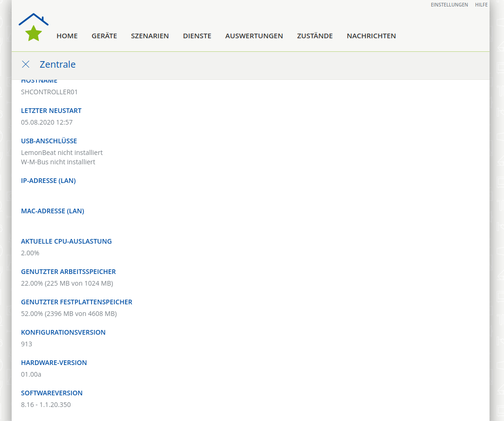Open the HOME menu item

(67, 36)
